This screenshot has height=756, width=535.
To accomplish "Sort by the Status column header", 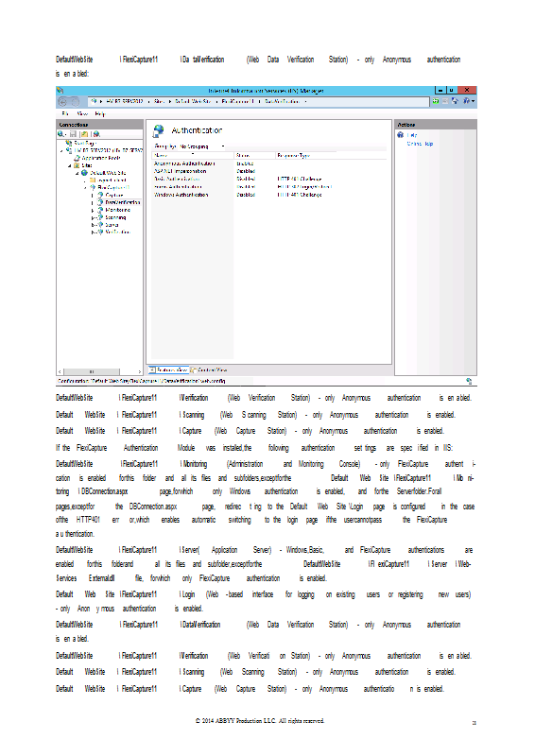I will pos(254,155).
